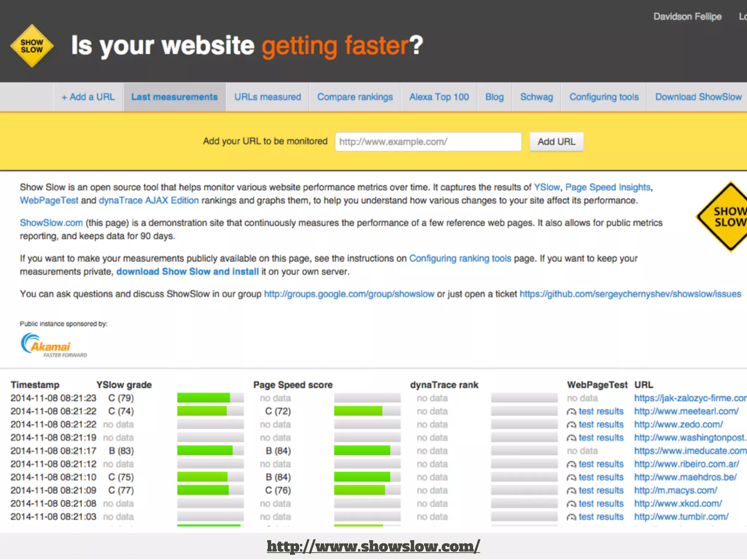Image resolution: width=747 pixels, height=560 pixels.
Task: Open http://www.xkcd.com/ link
Action: (x=678, y=503)
